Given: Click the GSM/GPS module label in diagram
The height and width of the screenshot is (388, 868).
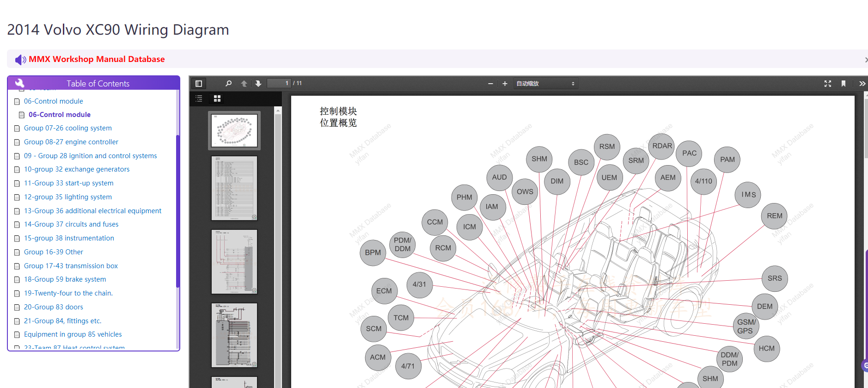Looking at the screenshot, I should [746, 326].
